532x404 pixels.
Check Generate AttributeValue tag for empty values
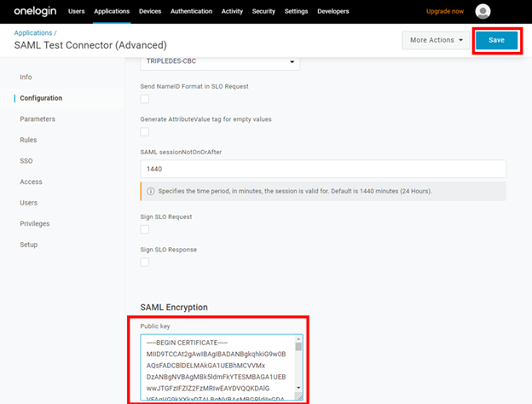pos(144,132)
